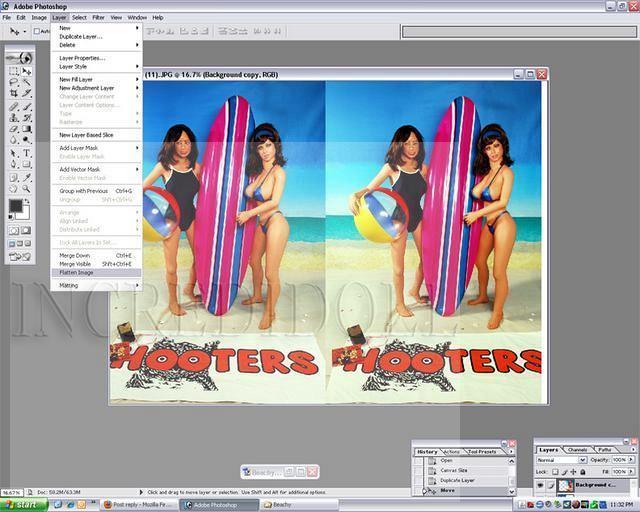Expand the New submenu in Layer menu
640x512 pixels.
click(x=96, y=28)
